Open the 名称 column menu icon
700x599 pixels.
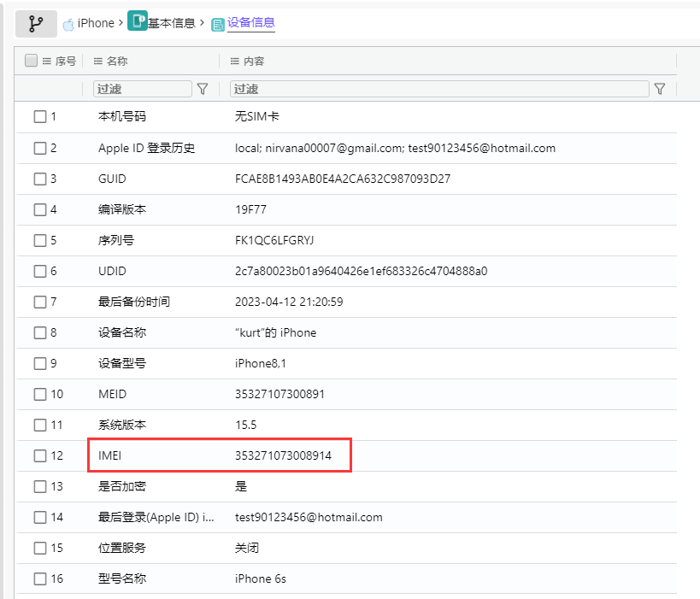point(98,62)
